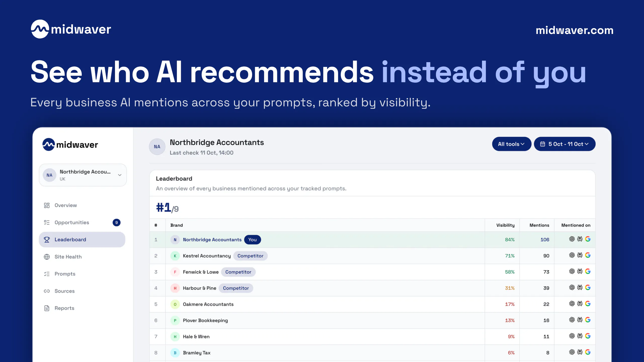Expand the Northbridge Accou... account switcher

coord(83,175)
